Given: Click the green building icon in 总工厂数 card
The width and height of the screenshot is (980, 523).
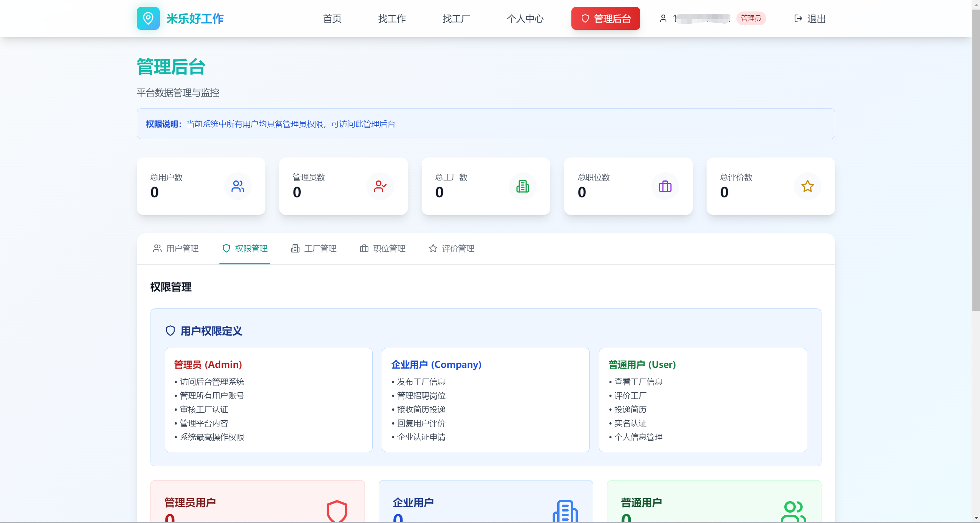Looking at the screenshot, I should pyautogui.click(x=522, y=186).
